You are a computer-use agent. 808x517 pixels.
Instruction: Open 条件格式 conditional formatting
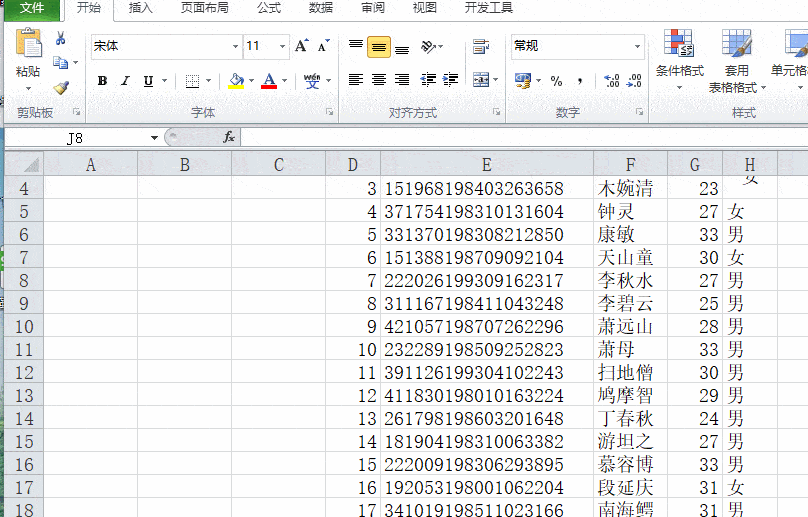[679, 59]
